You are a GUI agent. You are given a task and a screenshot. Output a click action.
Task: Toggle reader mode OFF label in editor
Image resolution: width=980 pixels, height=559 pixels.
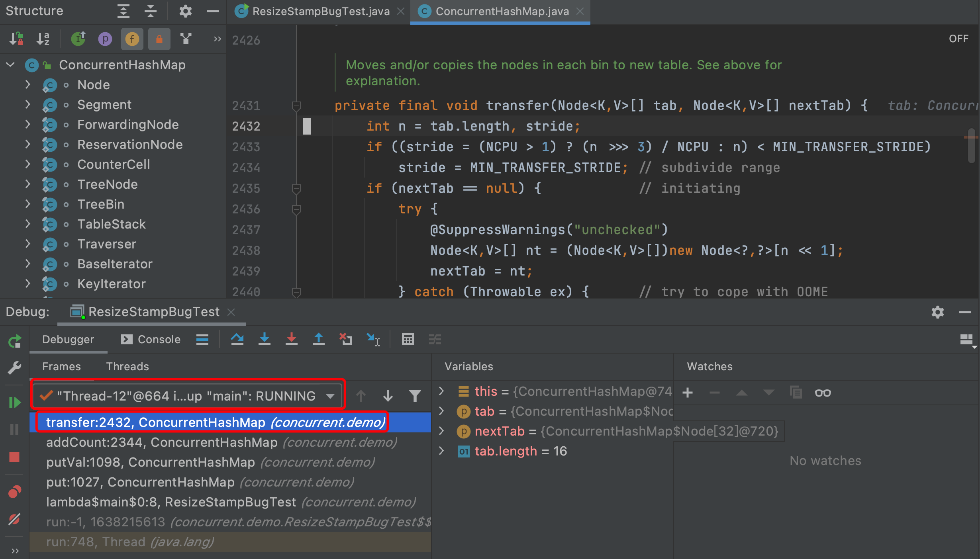pyautogui.click(x=958, y=39)
